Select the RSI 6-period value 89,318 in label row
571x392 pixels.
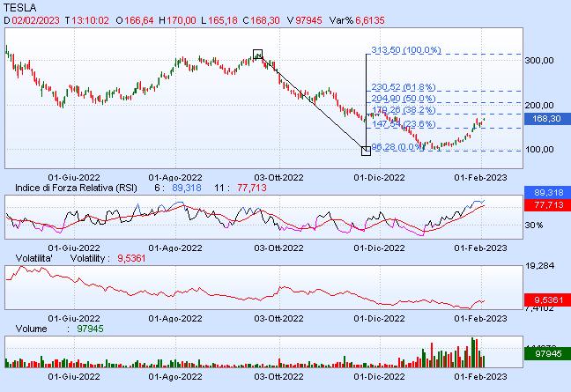187,188
